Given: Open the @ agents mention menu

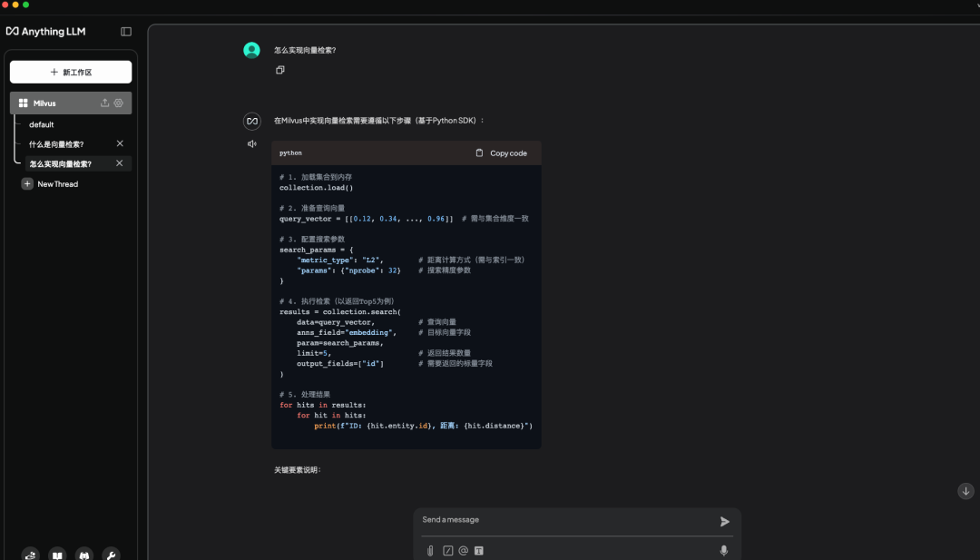Looking at the screenshot, I should [x=463, y=550].
